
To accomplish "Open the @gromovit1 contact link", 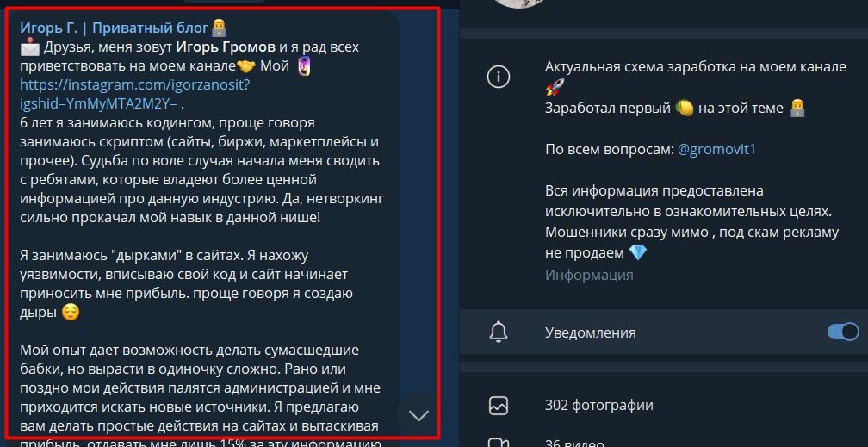I will pos(716,150).
